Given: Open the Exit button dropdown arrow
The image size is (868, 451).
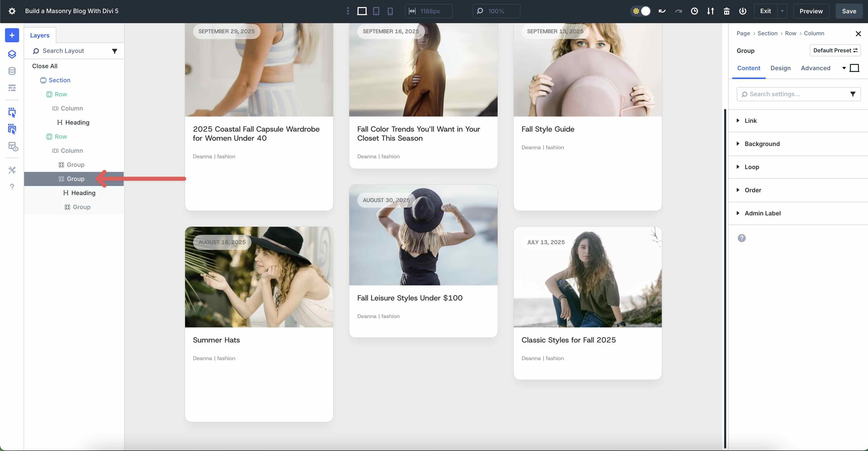Looking at the screenshot, I should 783,11.
